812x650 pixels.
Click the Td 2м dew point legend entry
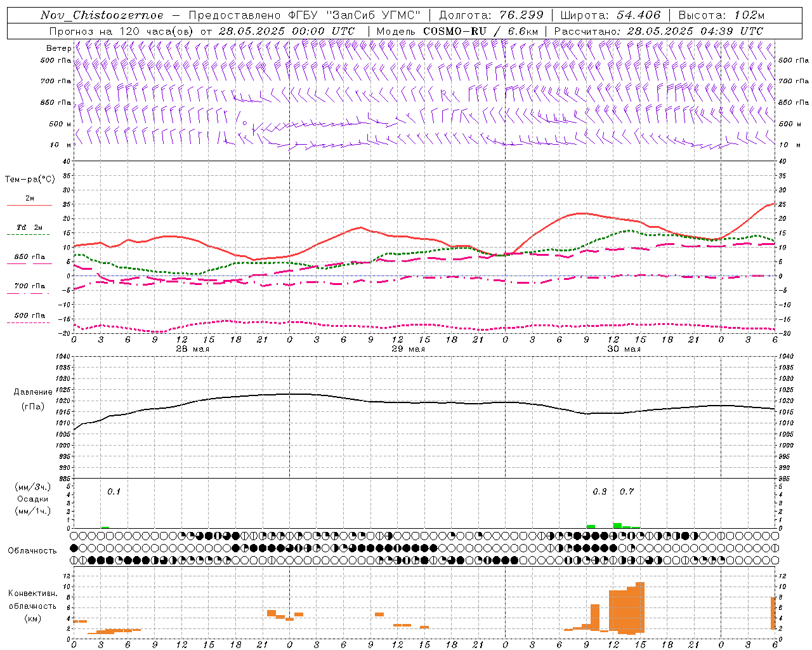pos(30,227)
